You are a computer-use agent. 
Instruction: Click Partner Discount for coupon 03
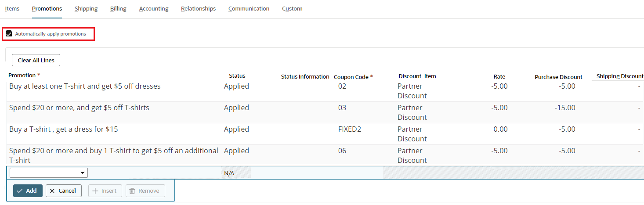[412, 112]
